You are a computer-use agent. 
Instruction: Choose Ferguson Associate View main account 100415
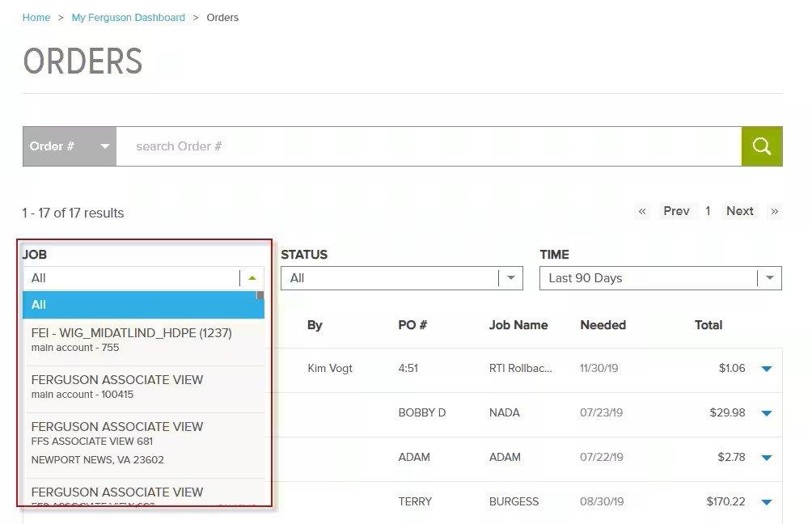[143, 387]
